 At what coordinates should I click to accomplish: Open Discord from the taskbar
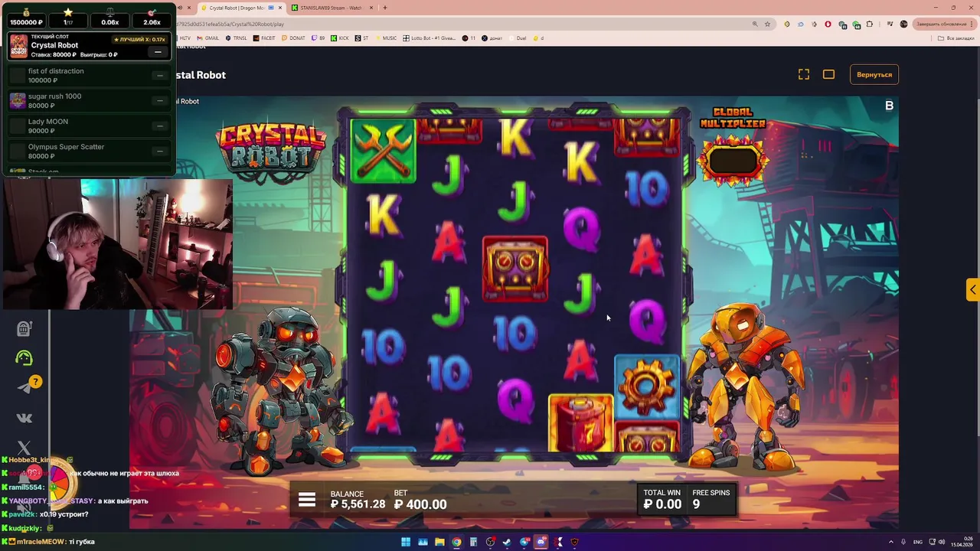coord(541,543)
